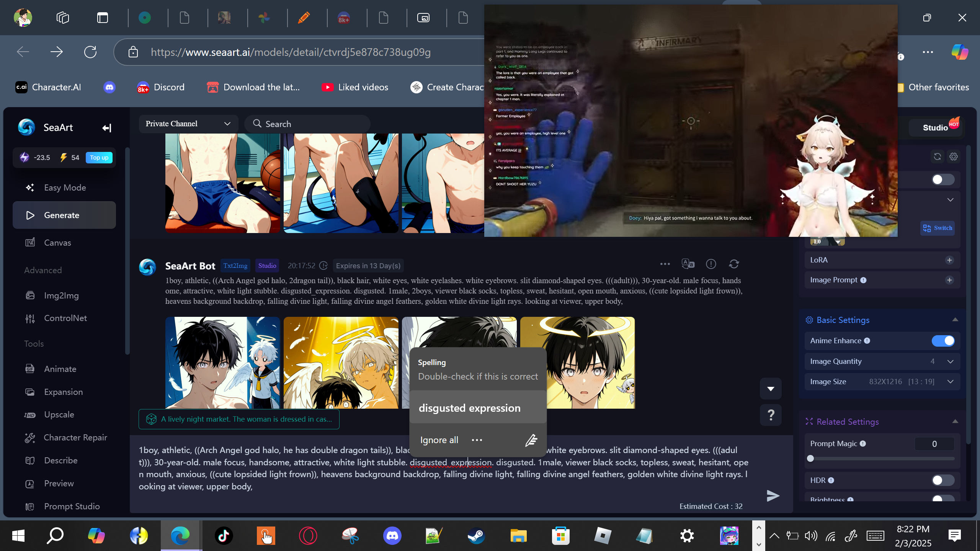This screenshot has width=980, height=551.
Task: Open TikTok from the taskbar
Action: 224,536
